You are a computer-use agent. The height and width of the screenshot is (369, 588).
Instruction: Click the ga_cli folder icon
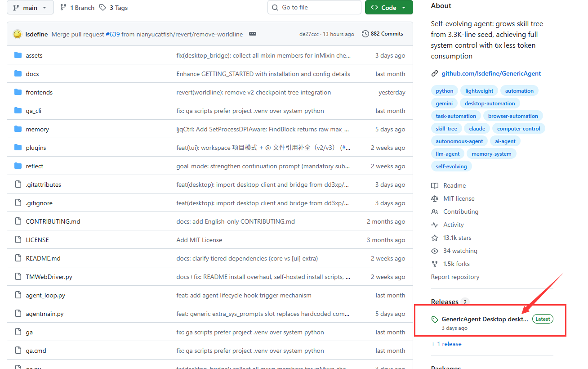(x=18, y=111)
